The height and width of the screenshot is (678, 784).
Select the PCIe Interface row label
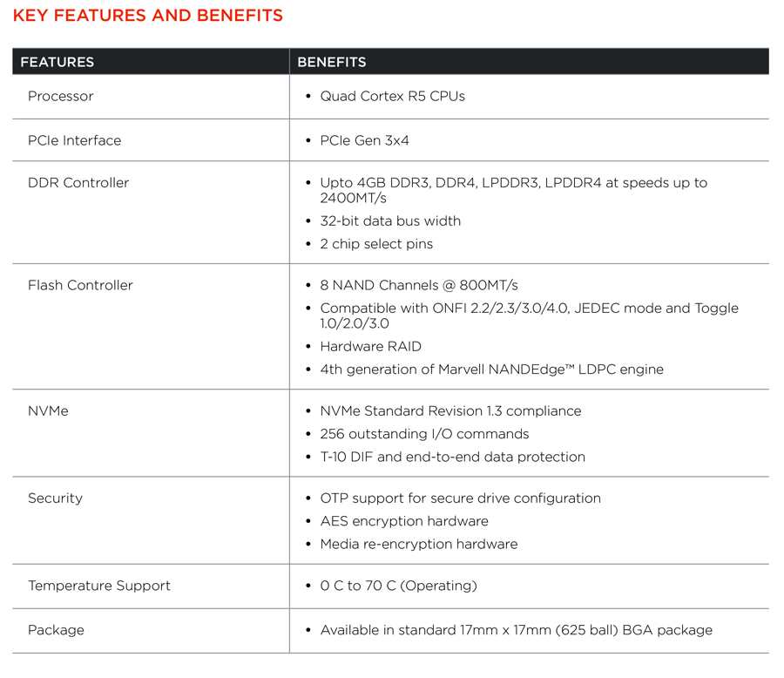click(75, 140)
